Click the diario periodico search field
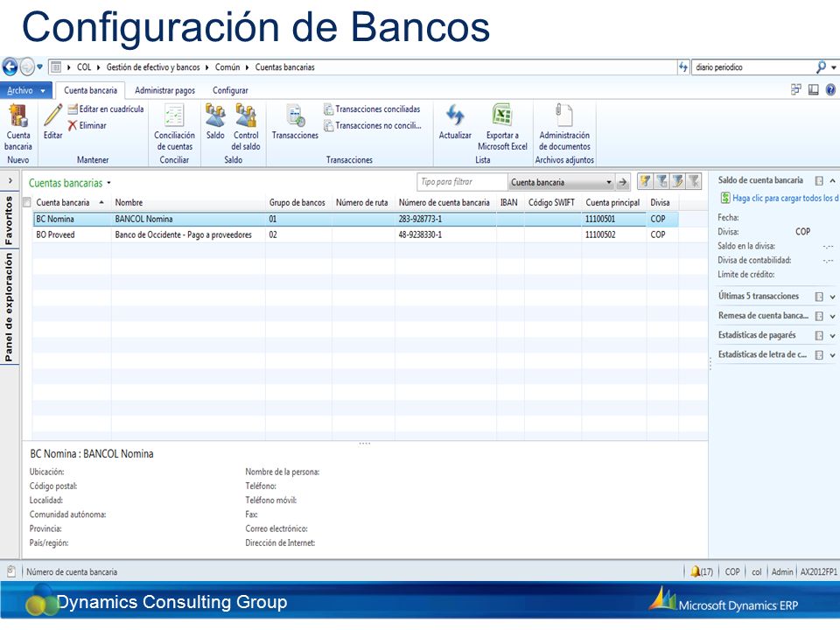 tap(752, 67)
